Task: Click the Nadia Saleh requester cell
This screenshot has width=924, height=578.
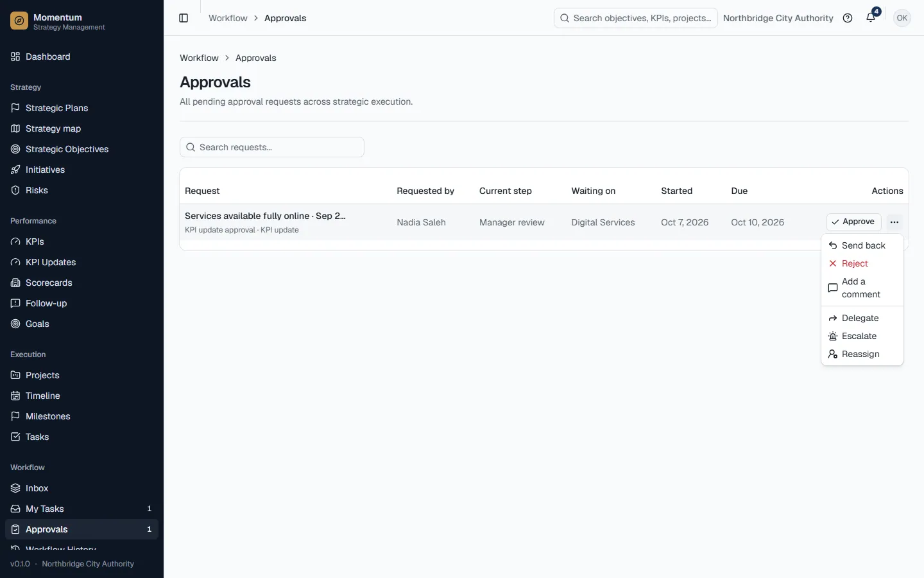Action: [421, 222]
